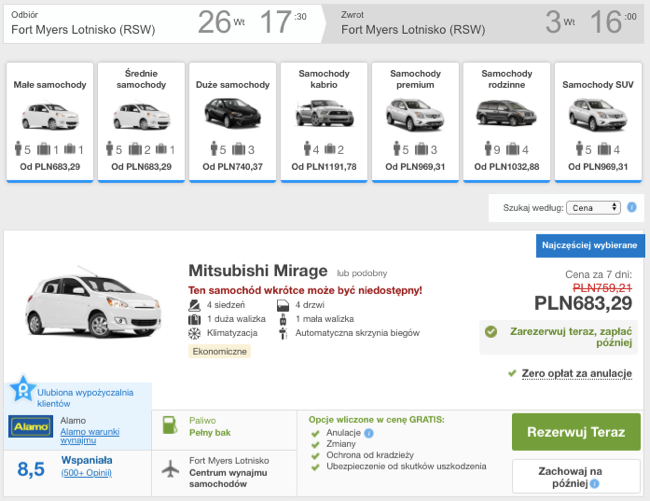Select the Średnie samochody category card
This screenshot has width=650, height=501.
(141, 122)
